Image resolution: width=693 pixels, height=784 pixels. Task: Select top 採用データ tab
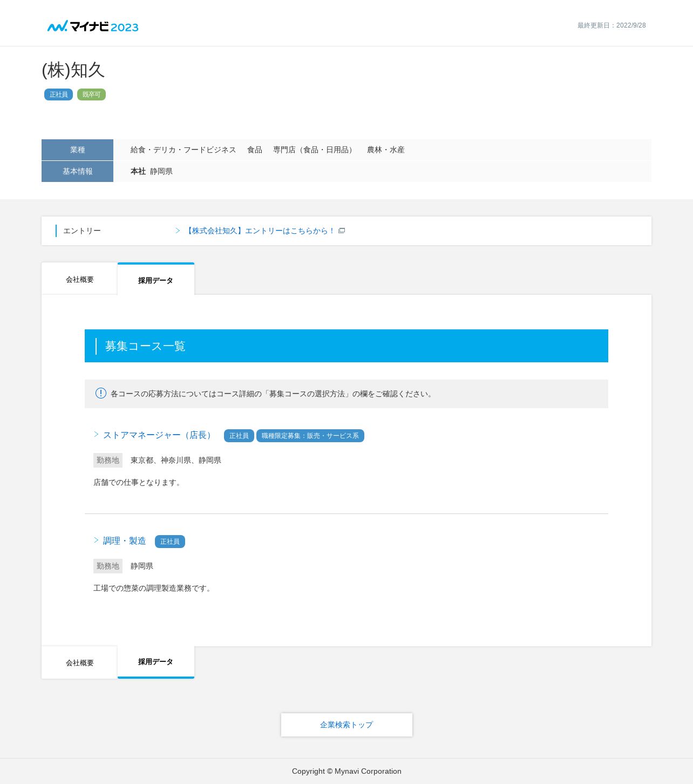[156, 279]
